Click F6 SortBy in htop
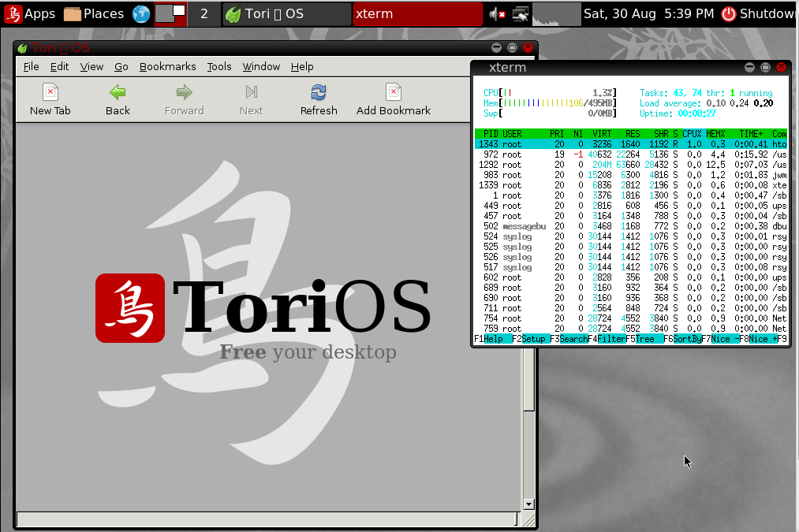The image size is (799, 532). [x=683, y=339]
